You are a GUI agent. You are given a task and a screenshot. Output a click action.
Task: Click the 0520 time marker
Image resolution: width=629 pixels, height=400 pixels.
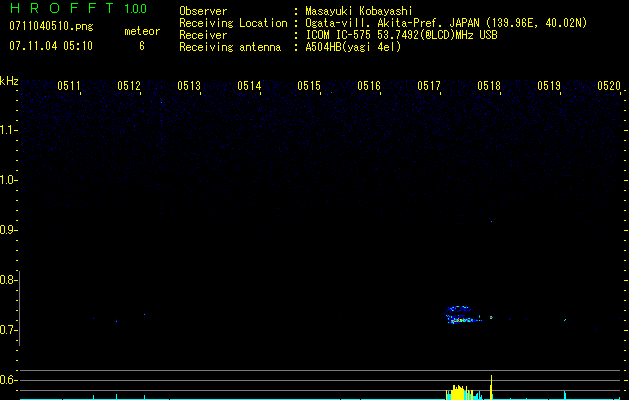tap(609, 86)
